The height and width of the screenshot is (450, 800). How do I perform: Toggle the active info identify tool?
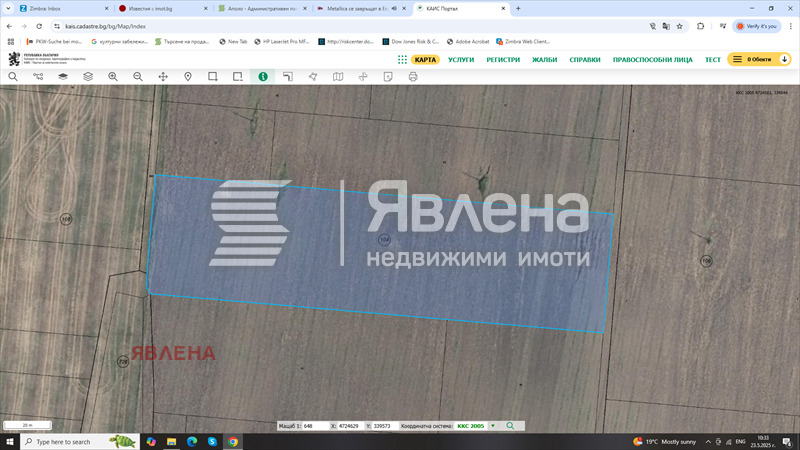point(263,76)
